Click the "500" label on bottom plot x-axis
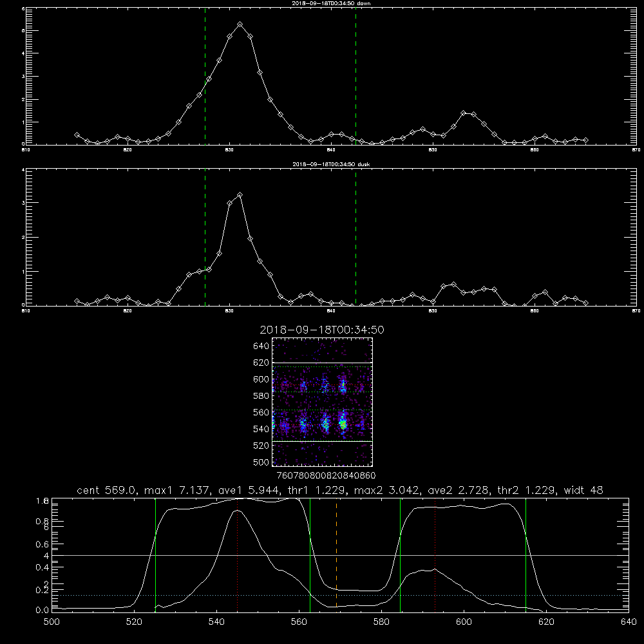Viewport: 644px width, 644px height. [x=52, y=622]
